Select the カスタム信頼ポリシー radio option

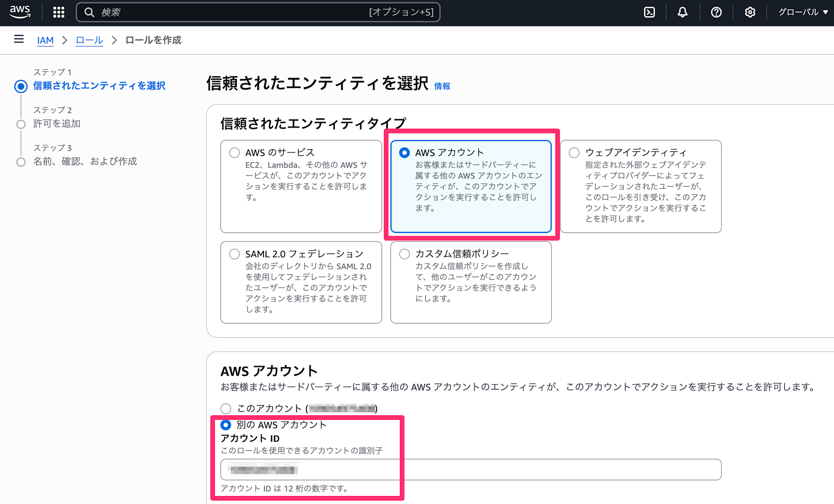coord(404,254)
